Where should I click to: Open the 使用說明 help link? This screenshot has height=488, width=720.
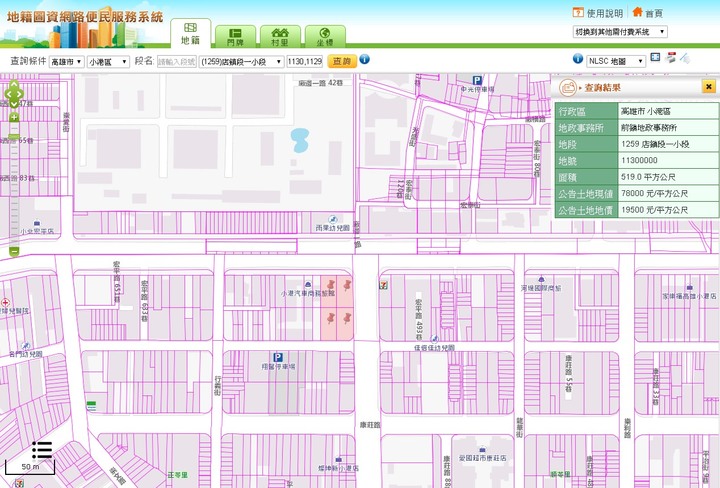tap(604, 13)
